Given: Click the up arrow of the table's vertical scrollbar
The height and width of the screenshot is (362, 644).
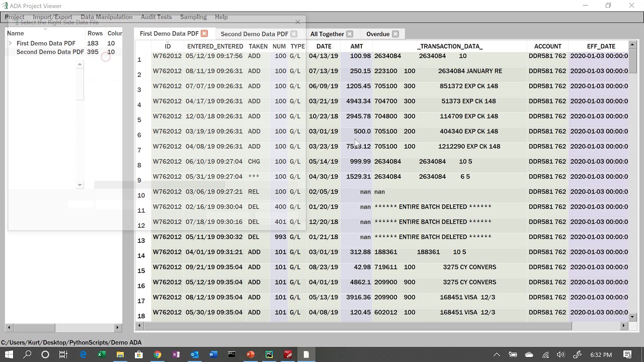Looking at the screenshot, I should 633,45.
